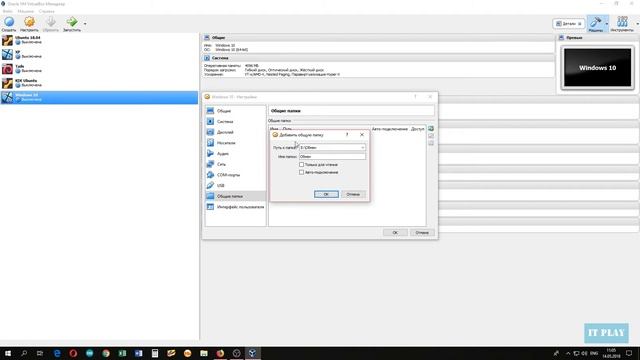Click the Task View taskbar icon
This screenshot has height=360, width=640.
coord(40,353)
